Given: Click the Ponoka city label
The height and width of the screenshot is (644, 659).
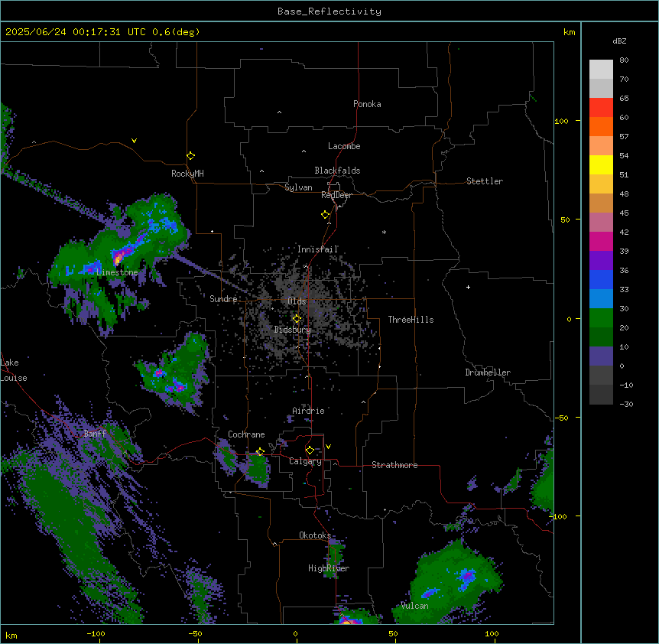Looking at the screenshot, I should click(367, 104).
